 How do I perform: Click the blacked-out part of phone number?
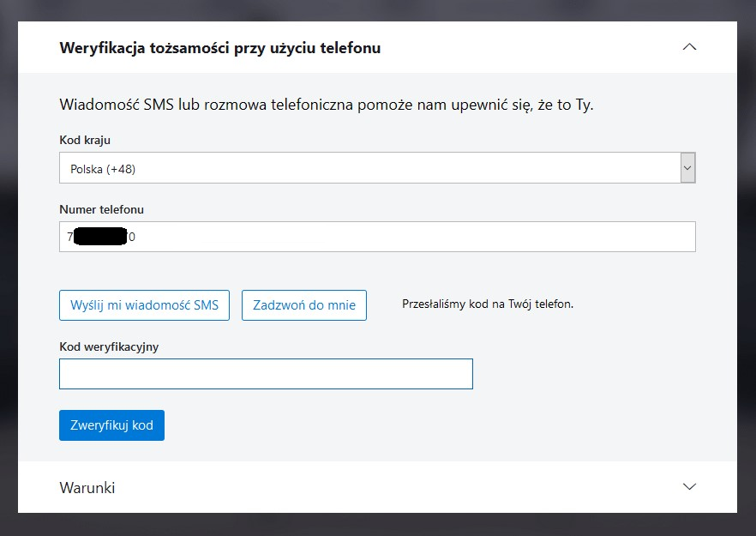tap(99, 237)
